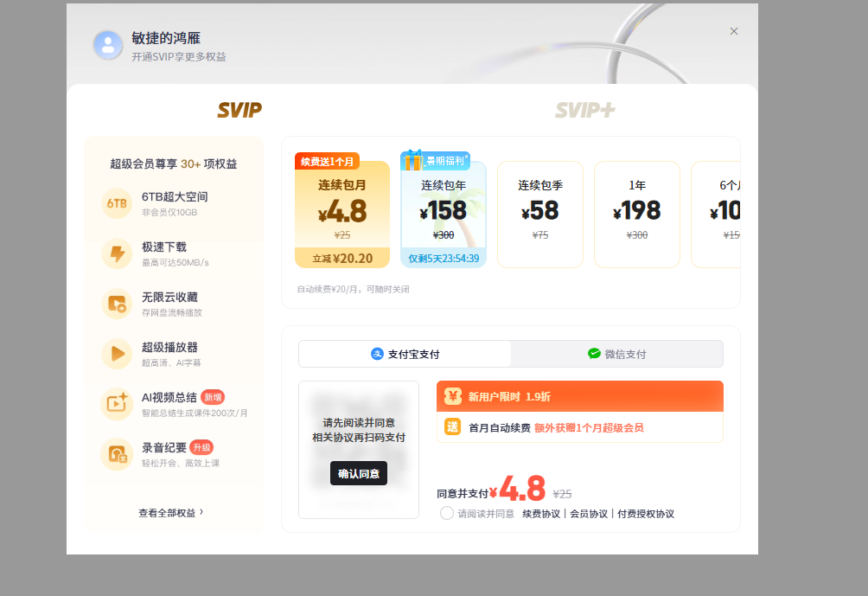The height and width of the screenshot is (596, 868).
Task: Click the 敏捷的鸿雁 username
Action: click(x=166, y=38)
